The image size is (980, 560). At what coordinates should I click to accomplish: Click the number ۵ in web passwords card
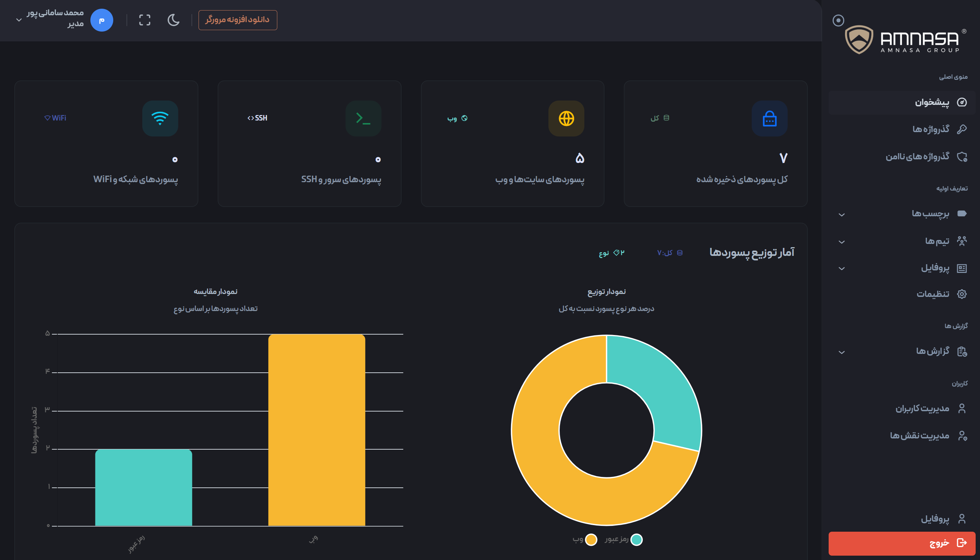pyautogui.click(x=580, y=158)
